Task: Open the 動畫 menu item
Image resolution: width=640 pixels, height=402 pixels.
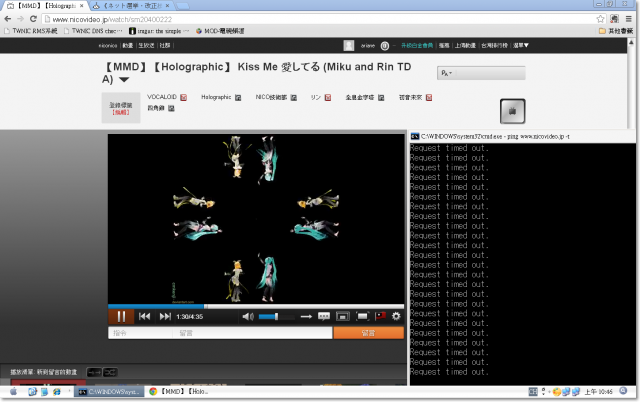Action: [x=128, y=45]
